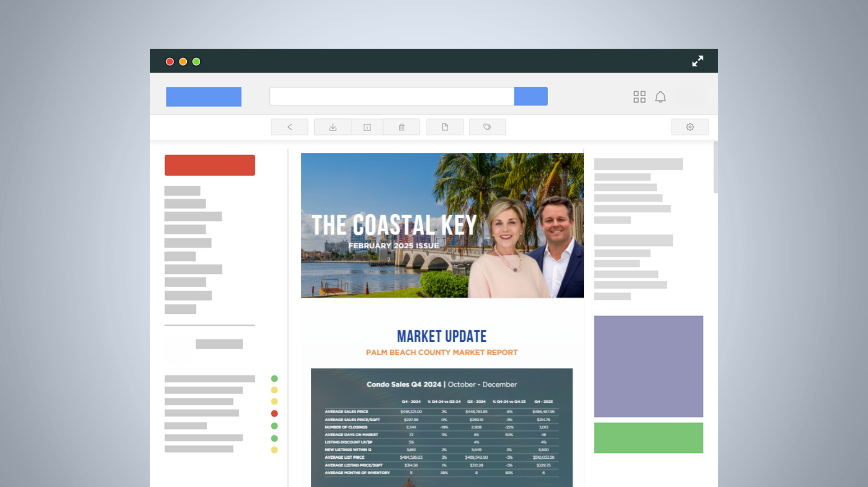Screen dimensions: 868x487
Task: Click the blue search button
Action: pos(531,96)
